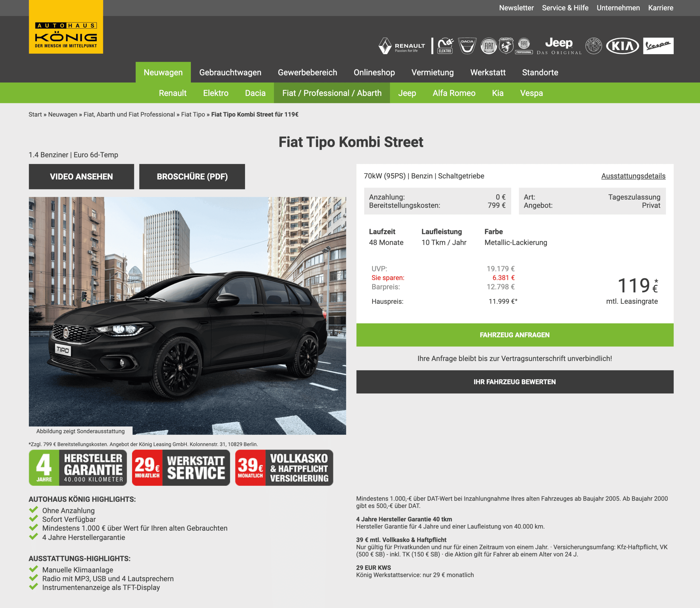Open Ausstattungsdetails link
This screenshot has height=608, width=700.
click(633, 176)
